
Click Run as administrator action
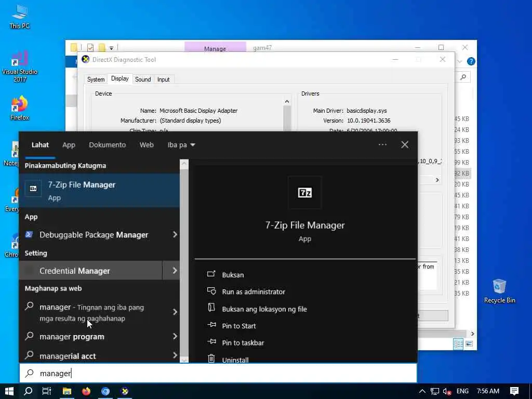pyautogui.click(x=254, y=292)
